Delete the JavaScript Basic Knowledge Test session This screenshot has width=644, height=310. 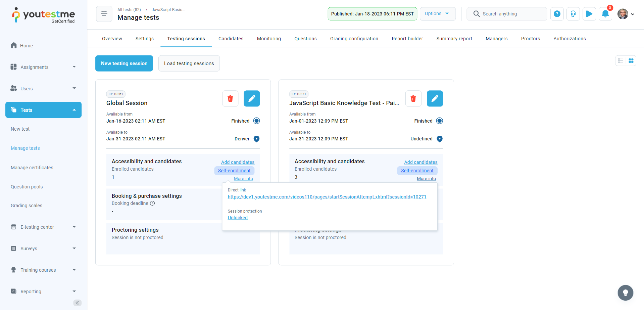413,98
